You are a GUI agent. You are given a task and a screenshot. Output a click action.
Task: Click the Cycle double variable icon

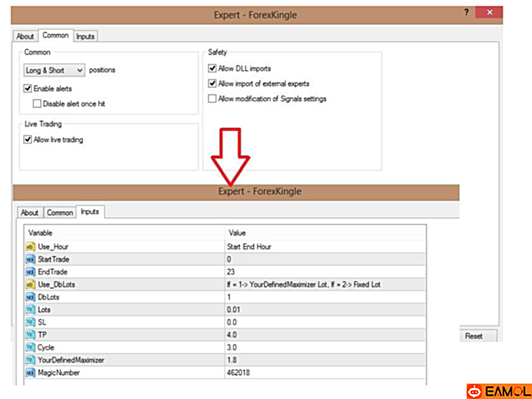[30, 347]
